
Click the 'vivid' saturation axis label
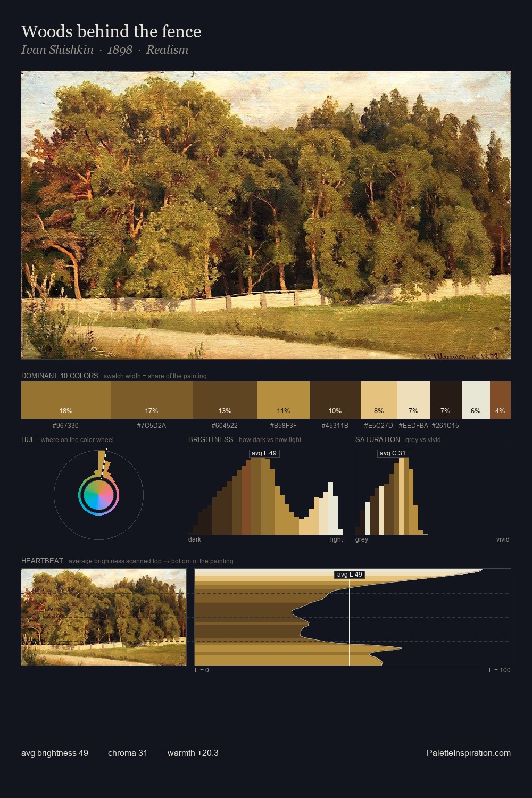click(x=503, y=539)
